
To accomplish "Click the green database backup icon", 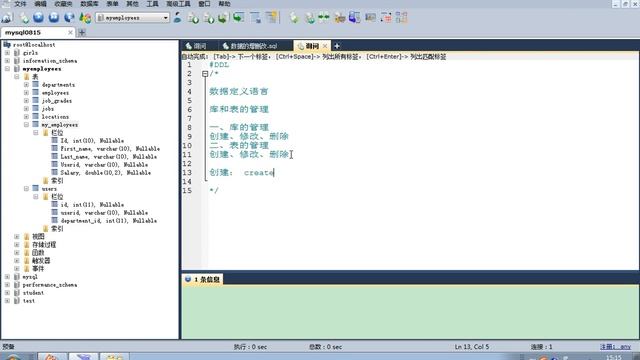I will pos(223,18).
